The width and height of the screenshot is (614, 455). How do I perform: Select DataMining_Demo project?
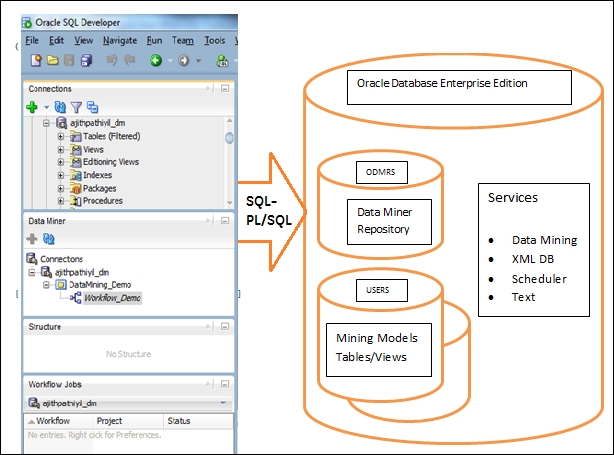(100, 285)
